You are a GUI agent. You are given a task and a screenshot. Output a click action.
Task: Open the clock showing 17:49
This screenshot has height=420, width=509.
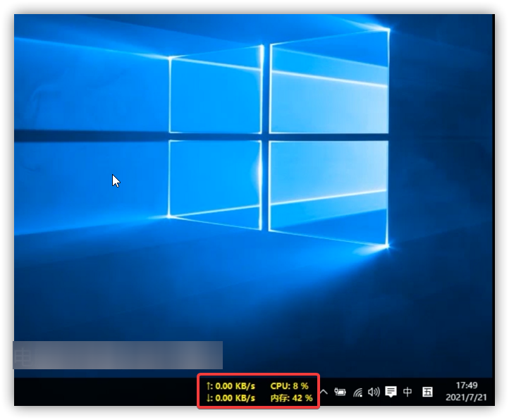click(467, 385)
